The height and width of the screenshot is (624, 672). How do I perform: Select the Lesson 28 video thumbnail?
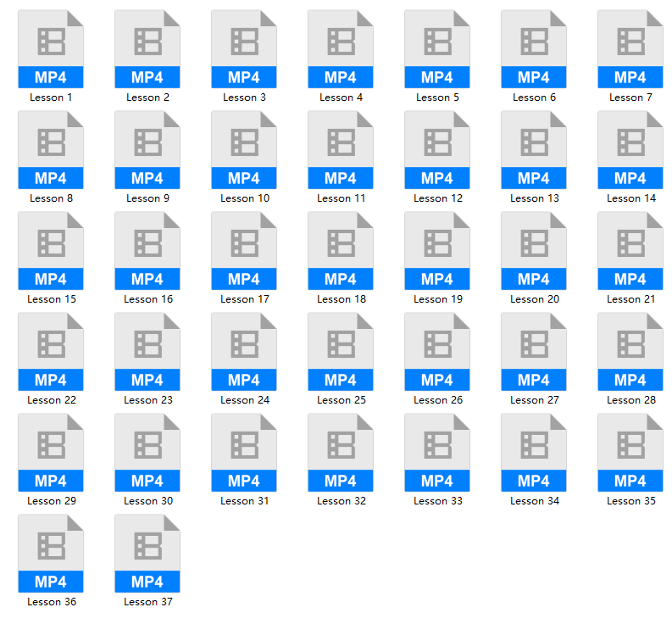tap(630, 352)
